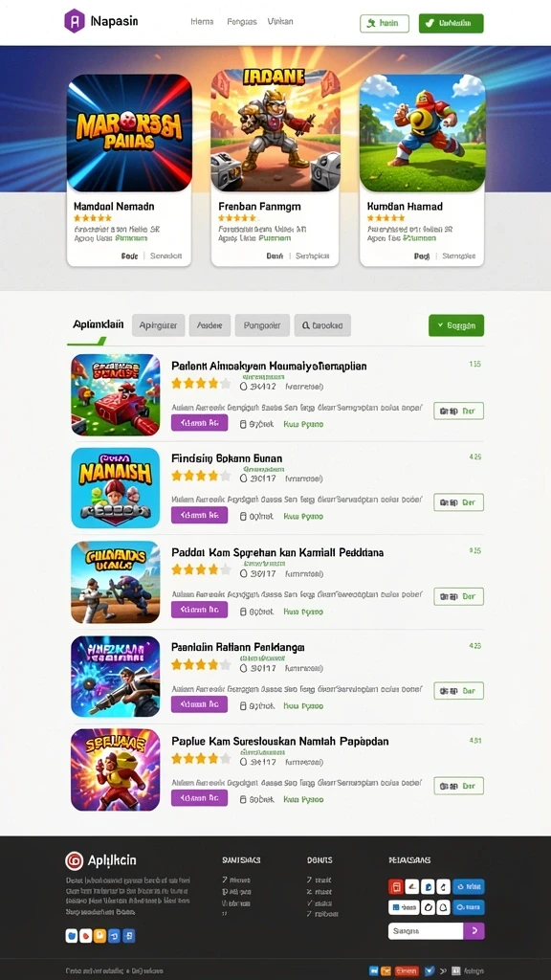Focus the footer email input field
Viewport: 551px width, 980px height.
[x=426, y=930]
